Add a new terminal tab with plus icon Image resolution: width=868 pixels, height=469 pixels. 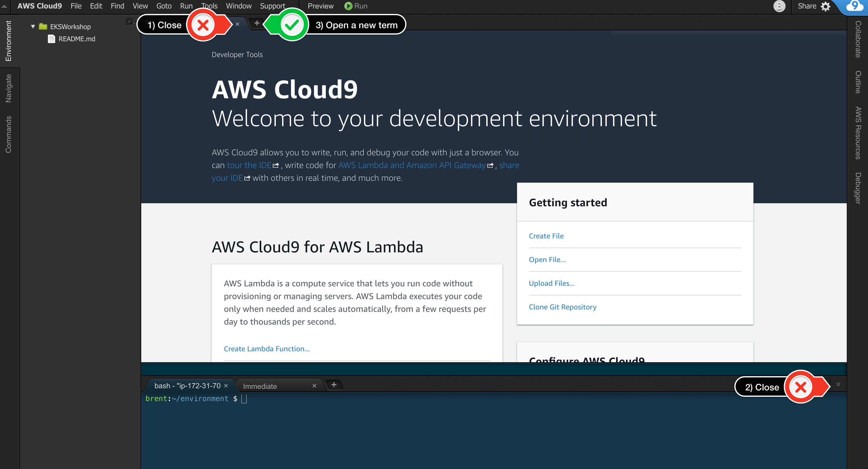(x=334, y=385)
